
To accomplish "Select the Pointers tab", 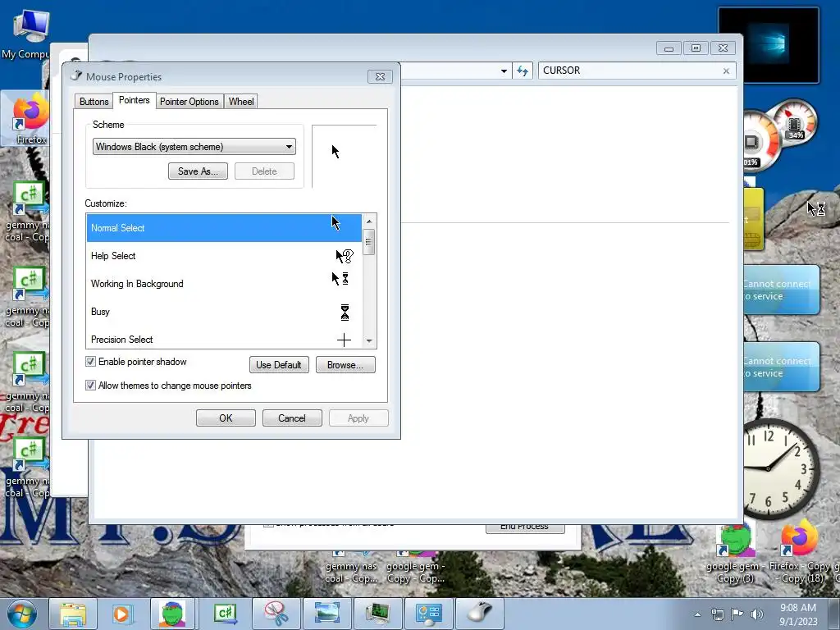I will pyautogui.click(x=134, y=100).
